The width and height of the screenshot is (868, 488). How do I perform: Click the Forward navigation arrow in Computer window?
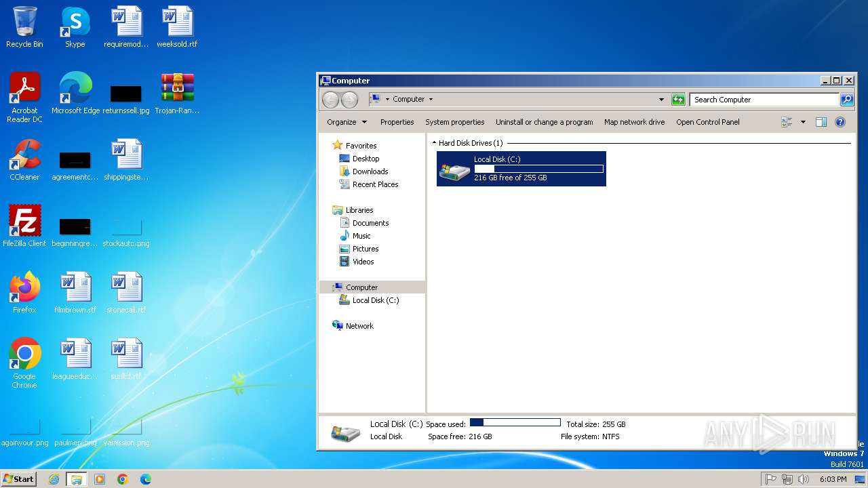point(349,100)
